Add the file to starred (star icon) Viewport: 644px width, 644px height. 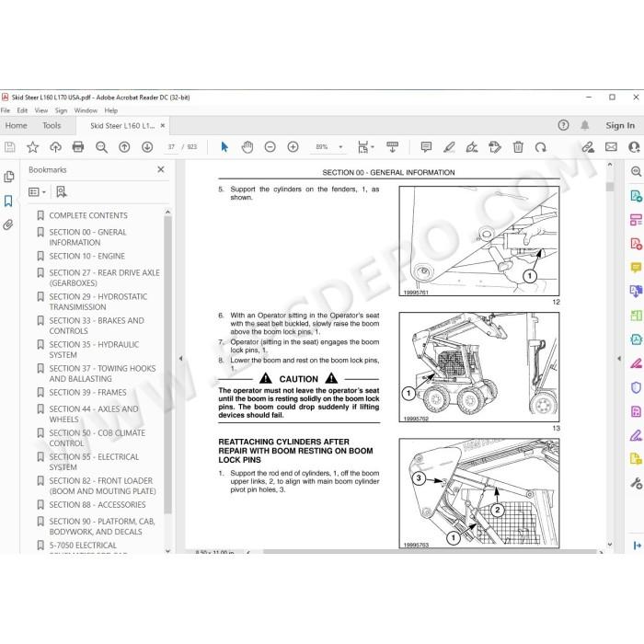32,147
